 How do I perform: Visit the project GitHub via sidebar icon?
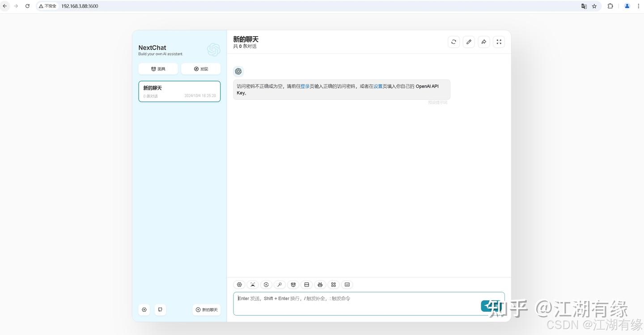click(x=160, y=310)
